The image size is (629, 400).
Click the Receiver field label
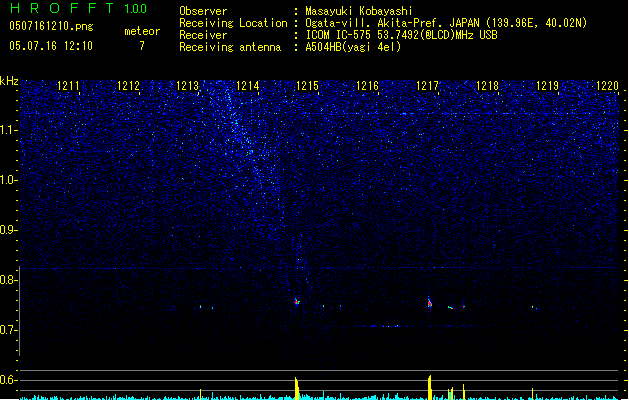(x=203, y=35)
